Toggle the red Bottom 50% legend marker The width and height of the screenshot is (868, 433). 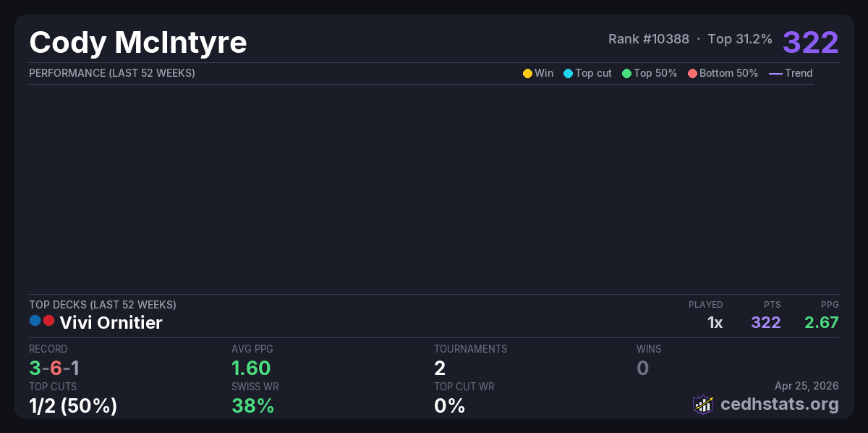692,73
